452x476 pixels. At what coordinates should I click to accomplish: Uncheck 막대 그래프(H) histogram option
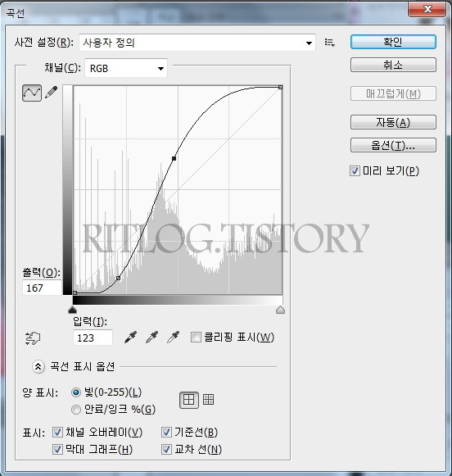pos(57,449)
